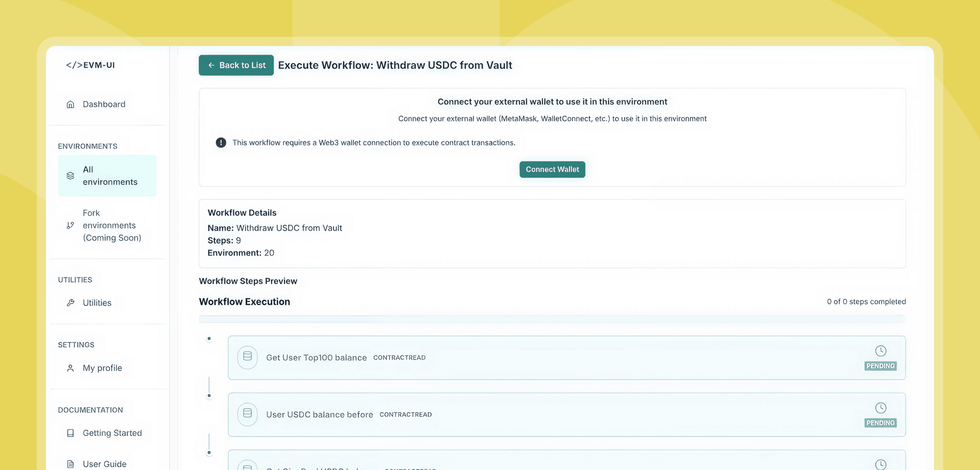Click the All environments layers icon

70,176
